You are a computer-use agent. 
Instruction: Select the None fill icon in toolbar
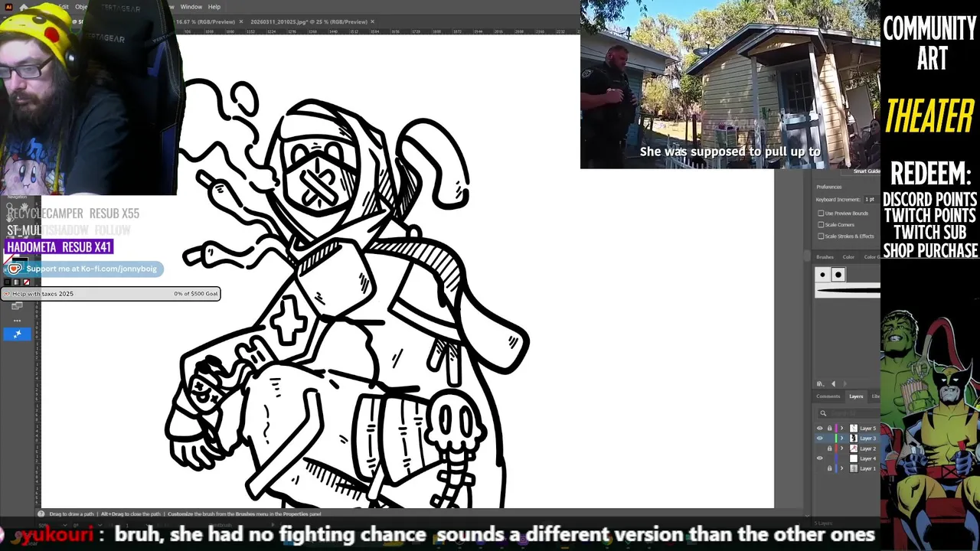click(x=26, y=282)
